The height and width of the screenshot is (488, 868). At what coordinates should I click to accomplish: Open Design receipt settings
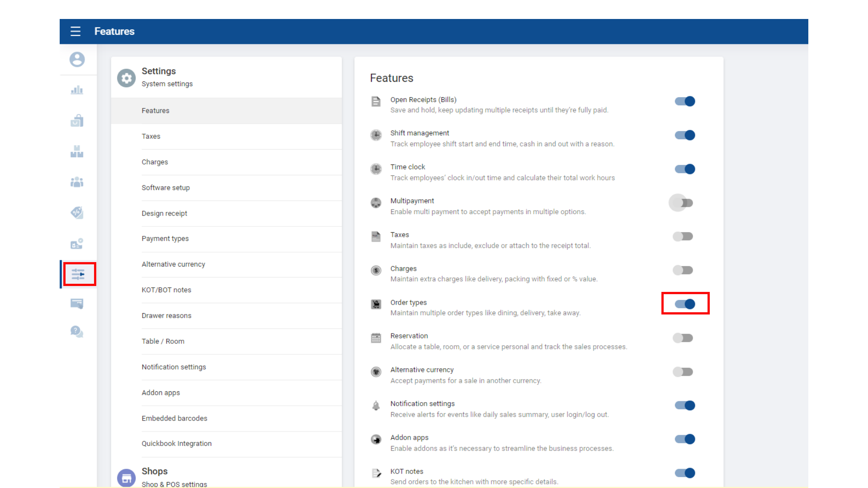click(x=226, y=213)
